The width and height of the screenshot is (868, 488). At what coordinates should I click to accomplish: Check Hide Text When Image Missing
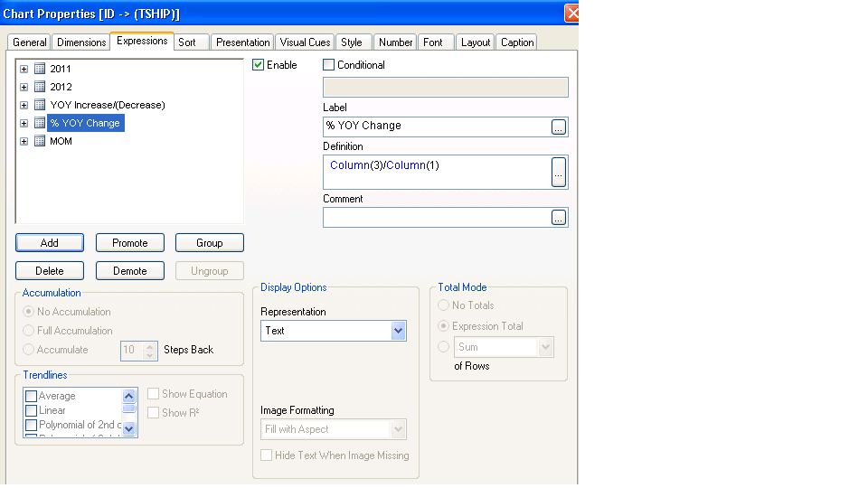pyautogui.click(x=266, y=455)
